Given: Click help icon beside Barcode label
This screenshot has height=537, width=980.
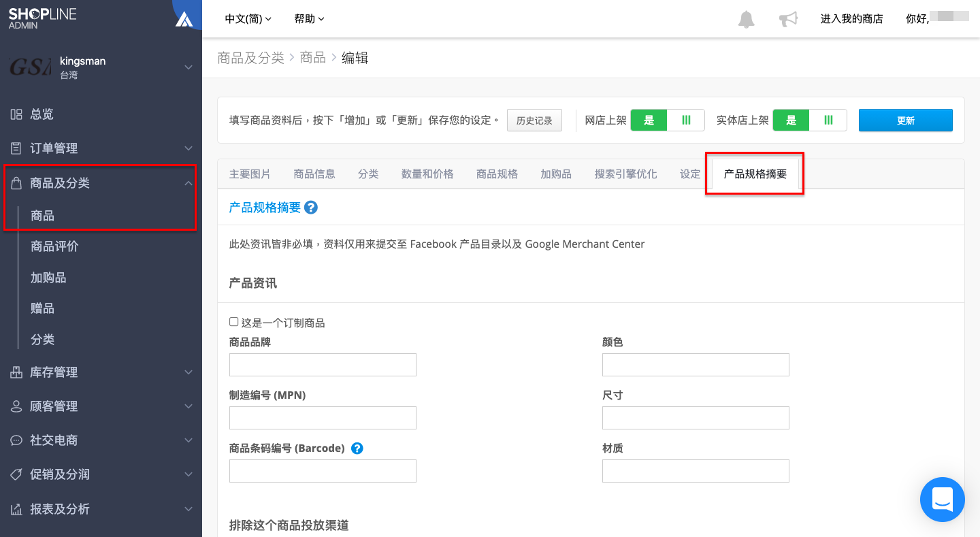Looking at the screenshot, I should (357, 449).
